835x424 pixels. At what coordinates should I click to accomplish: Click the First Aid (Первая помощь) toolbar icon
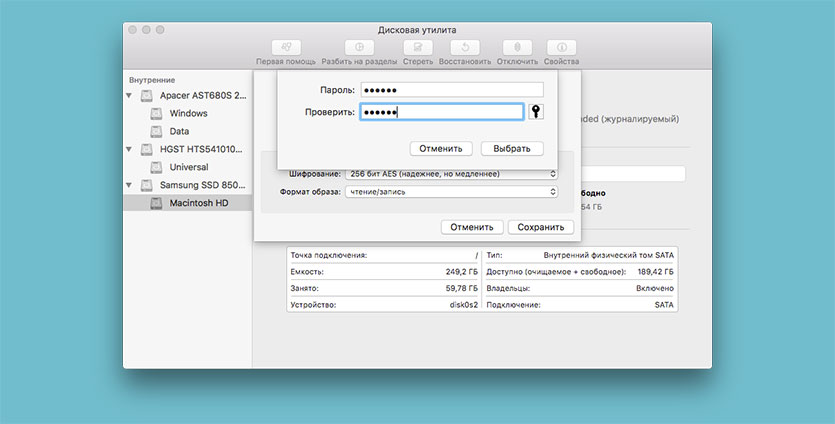287,47
